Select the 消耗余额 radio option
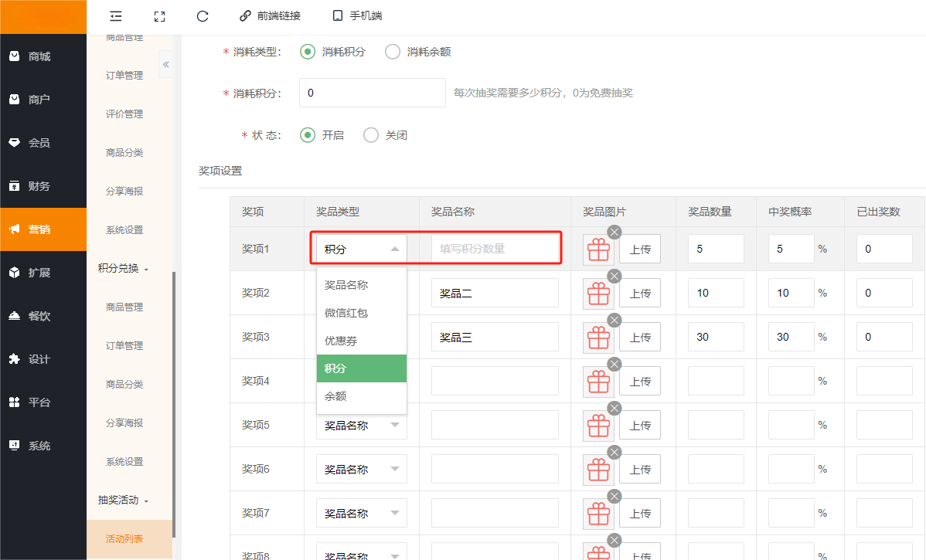The height and width of the screenshot is (560, 926). (393, 52)
